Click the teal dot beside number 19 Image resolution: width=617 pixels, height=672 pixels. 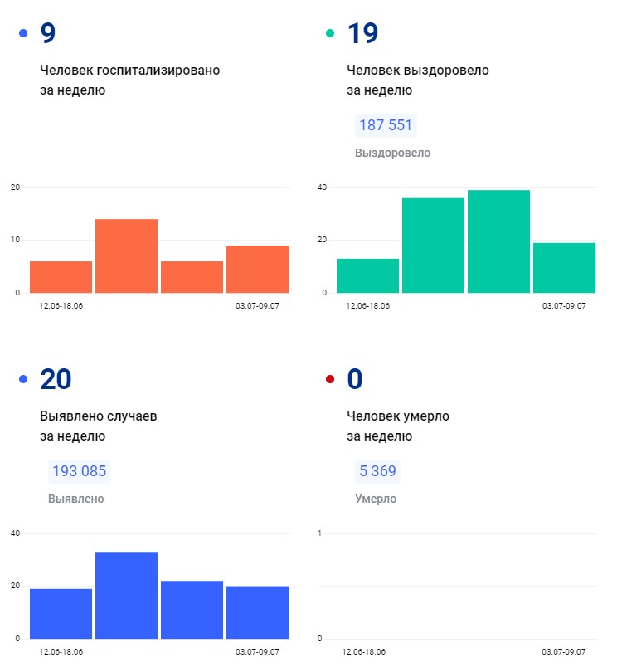pos(330,34)
